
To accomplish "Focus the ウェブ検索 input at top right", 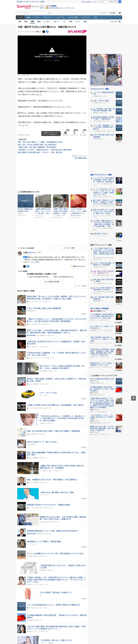I will pos(103,2).
